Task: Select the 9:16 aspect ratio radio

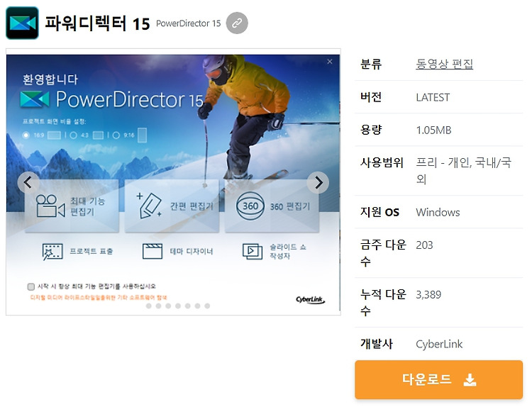Action: (x=116, y=135)
